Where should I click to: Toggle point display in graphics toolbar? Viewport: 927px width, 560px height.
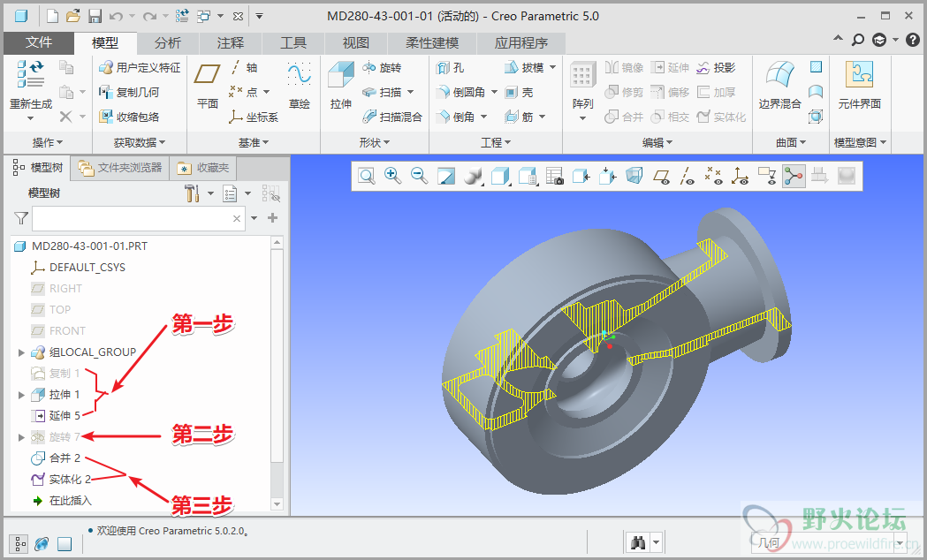click(x=713, y=176)
